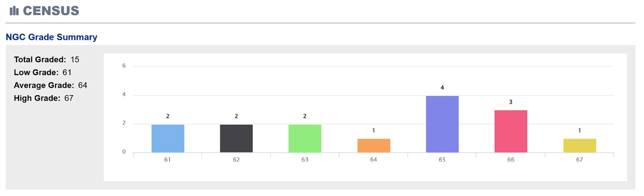Viewport: 644px width, 196px height.
Task: Open the NGC Grade Summary heading
Action: point(52,37)
